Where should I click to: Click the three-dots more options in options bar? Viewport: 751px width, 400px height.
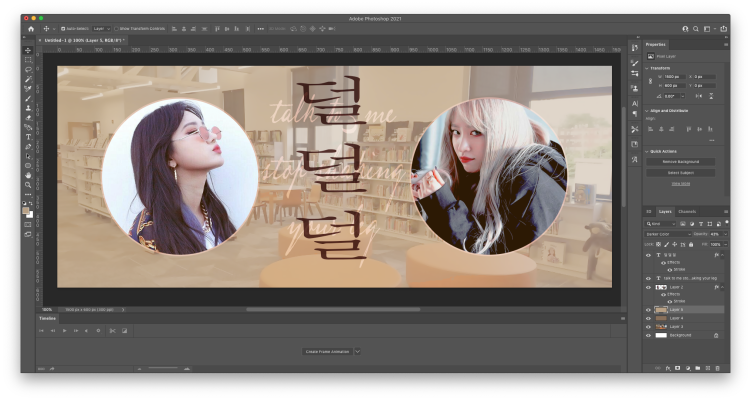coord(261,29)
